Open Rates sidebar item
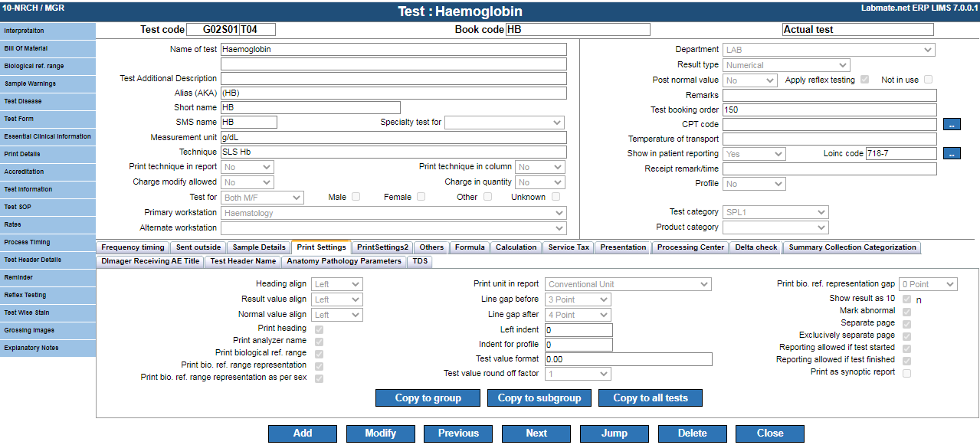The image size is (980, 445). click(48, 224)
